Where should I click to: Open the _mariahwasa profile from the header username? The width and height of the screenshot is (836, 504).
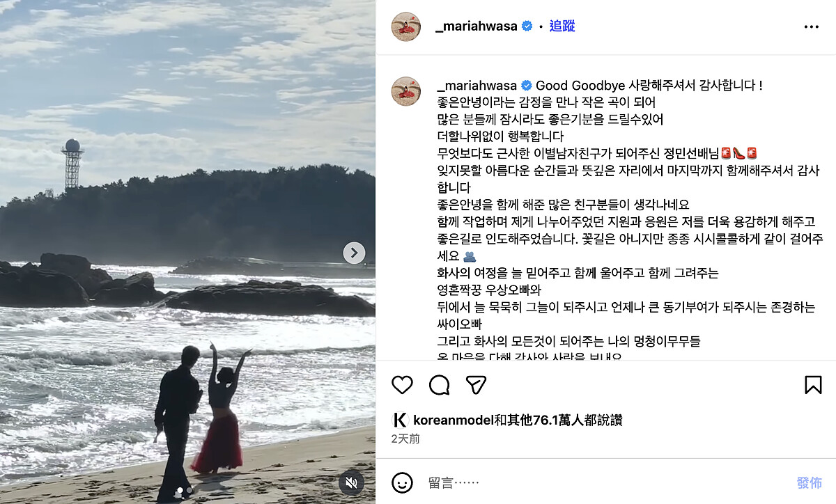[x=477, y=26]
